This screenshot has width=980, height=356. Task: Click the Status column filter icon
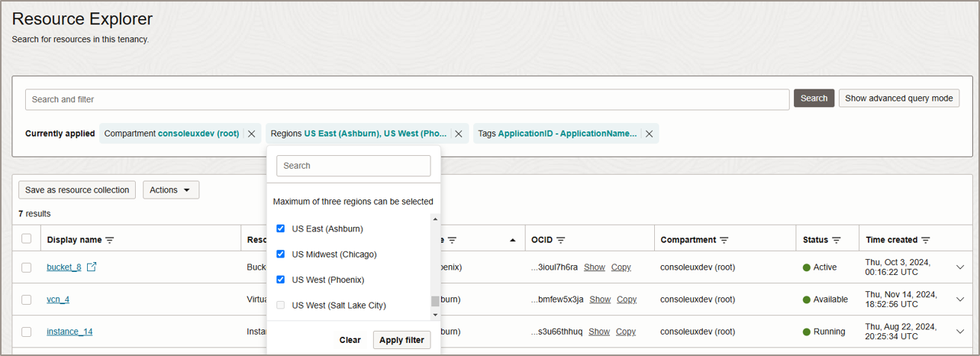click(837, 240)
